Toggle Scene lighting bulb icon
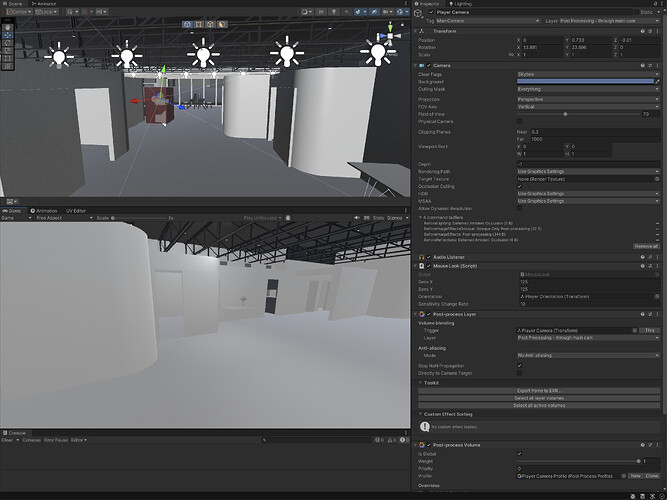 tap(334, 12)
